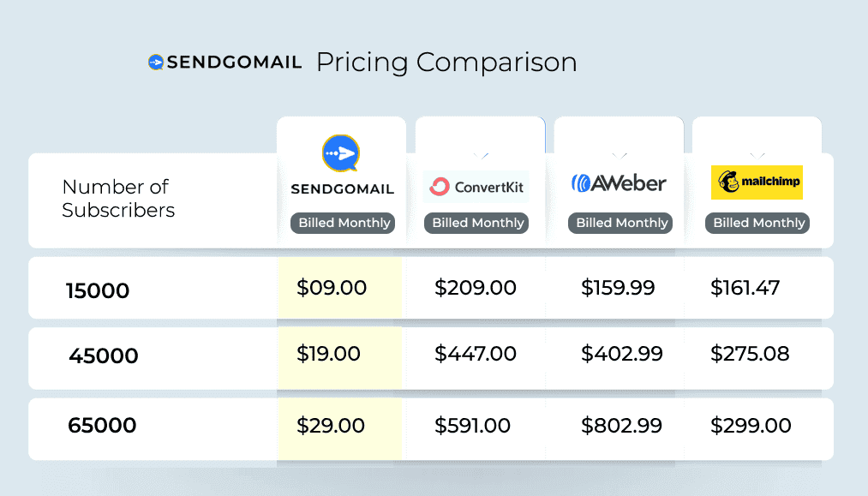868x496 pixels.
Task: Click the chevron above the AWeber logo
Action: (620, 156)
